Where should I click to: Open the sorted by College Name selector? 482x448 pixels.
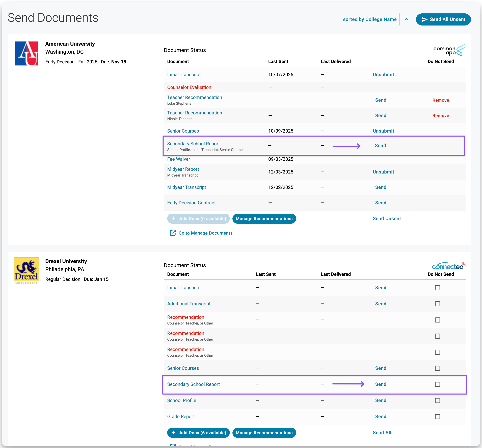(x=370, y=19)
